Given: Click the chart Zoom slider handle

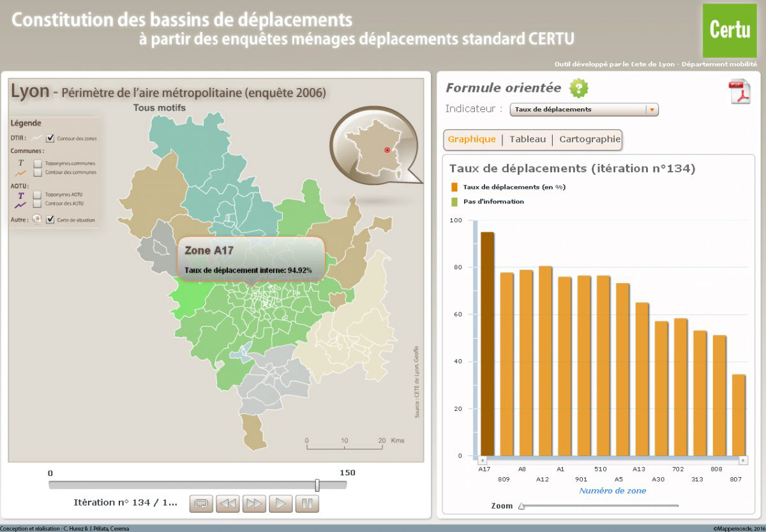Looking at the screenshot, I should pyautogui.click(x=522, y=506).
